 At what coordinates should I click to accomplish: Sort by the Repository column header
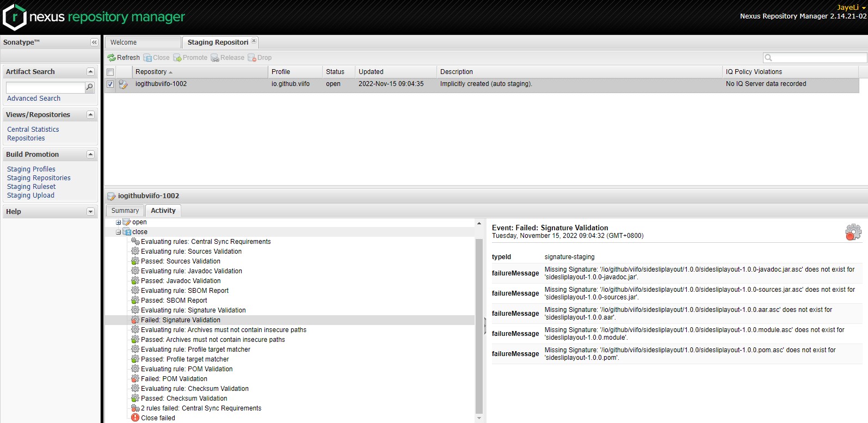(200, 72)
